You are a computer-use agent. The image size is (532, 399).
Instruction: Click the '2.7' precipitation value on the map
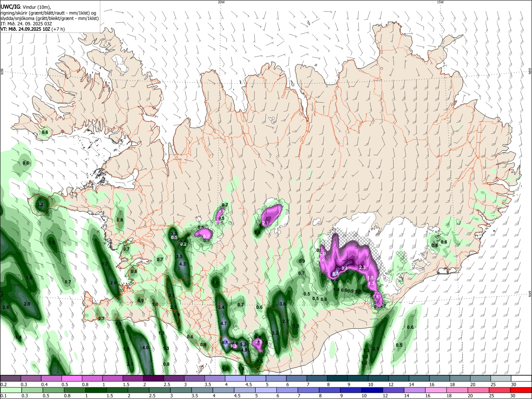(x=286, y=321)
